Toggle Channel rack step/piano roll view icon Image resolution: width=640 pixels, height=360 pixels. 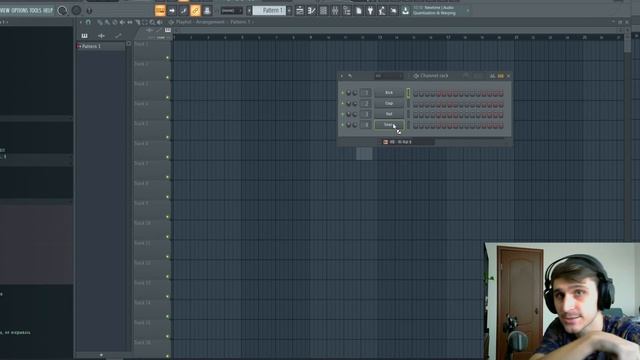(500, 76)
